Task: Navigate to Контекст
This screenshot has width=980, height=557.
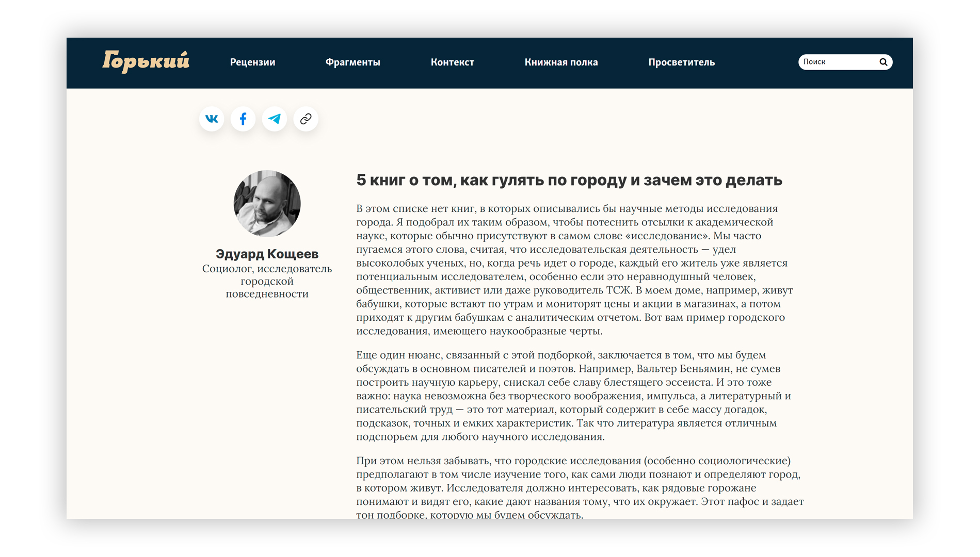Action: click(452, 62)
